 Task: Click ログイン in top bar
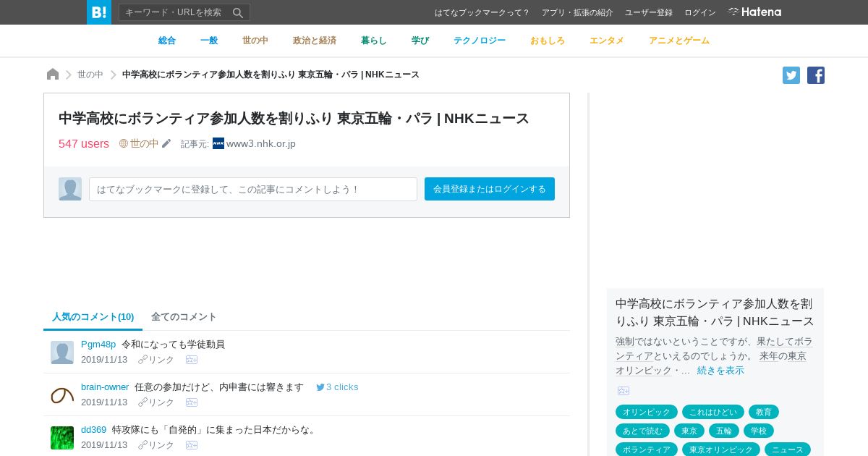[x=700, y=12]
